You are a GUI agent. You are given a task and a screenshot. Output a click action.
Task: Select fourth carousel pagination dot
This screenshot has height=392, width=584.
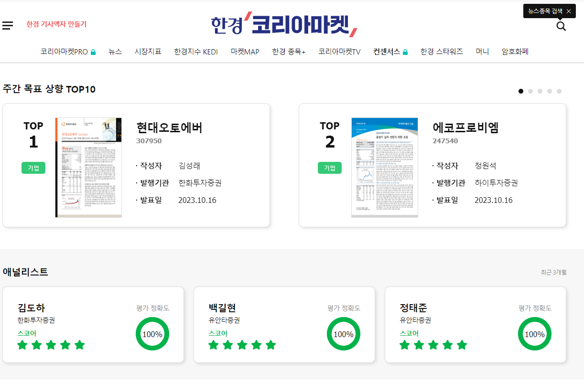(x=550, y=91)
